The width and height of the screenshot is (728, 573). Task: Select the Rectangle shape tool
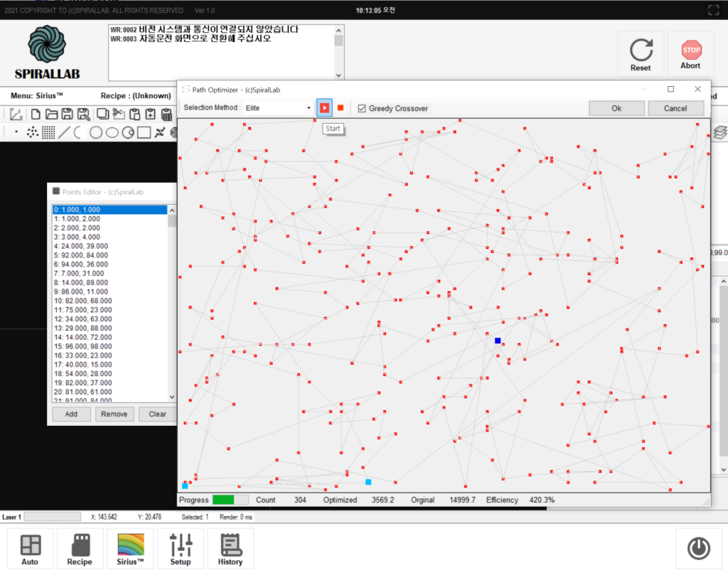click(x=145, y=132)
